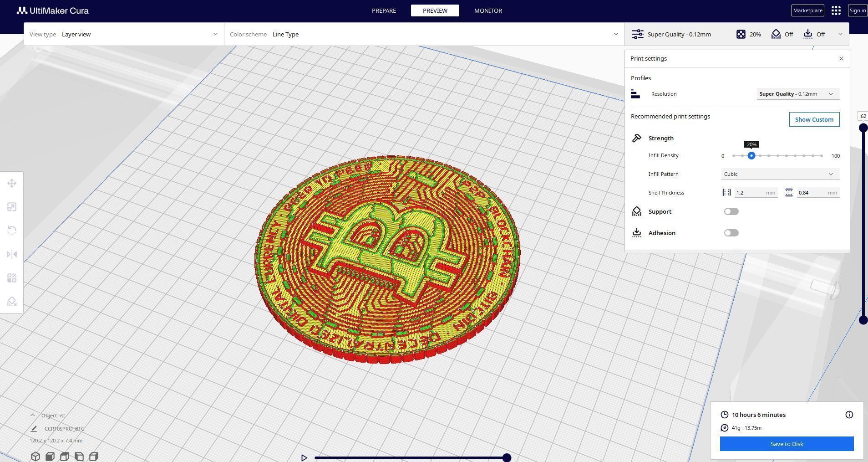
Task: Click the print settings sliders icon
Action: [x=638, y=34]
